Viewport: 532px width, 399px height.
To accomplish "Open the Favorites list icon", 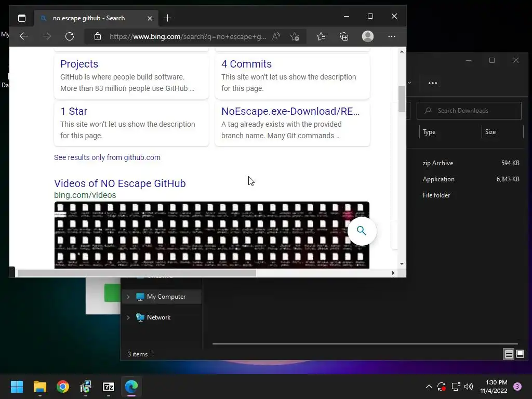I will pos(321,36).
